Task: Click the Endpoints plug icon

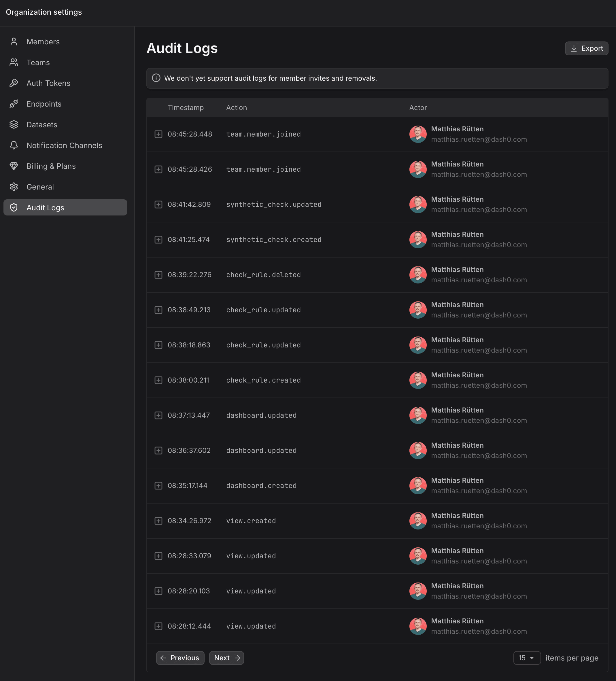Action: (14, 104)
